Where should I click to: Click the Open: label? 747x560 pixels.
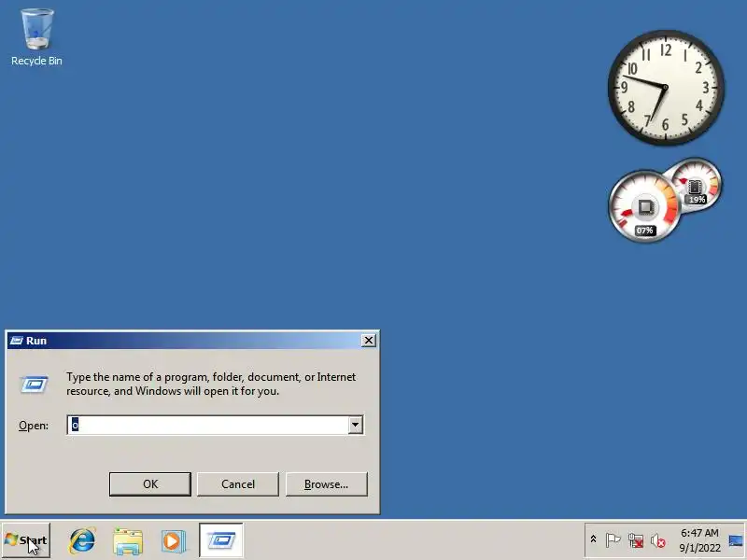click(x=34, y=426)
